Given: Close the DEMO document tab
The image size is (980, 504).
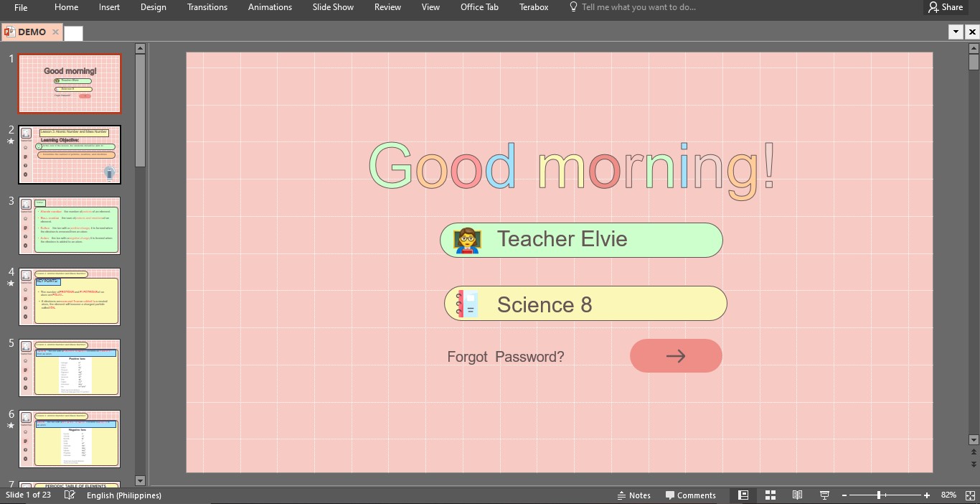Looking at the screenshot, I should coord(55,32).
